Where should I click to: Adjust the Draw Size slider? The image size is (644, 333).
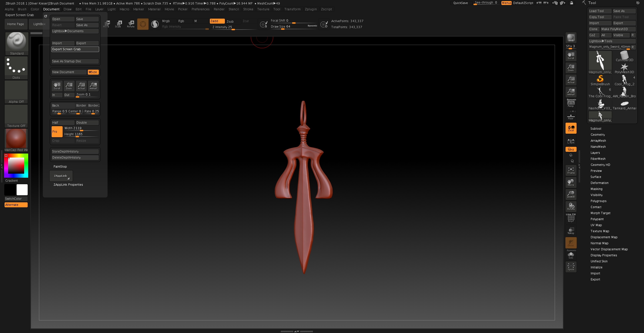[x=294, y=27]
